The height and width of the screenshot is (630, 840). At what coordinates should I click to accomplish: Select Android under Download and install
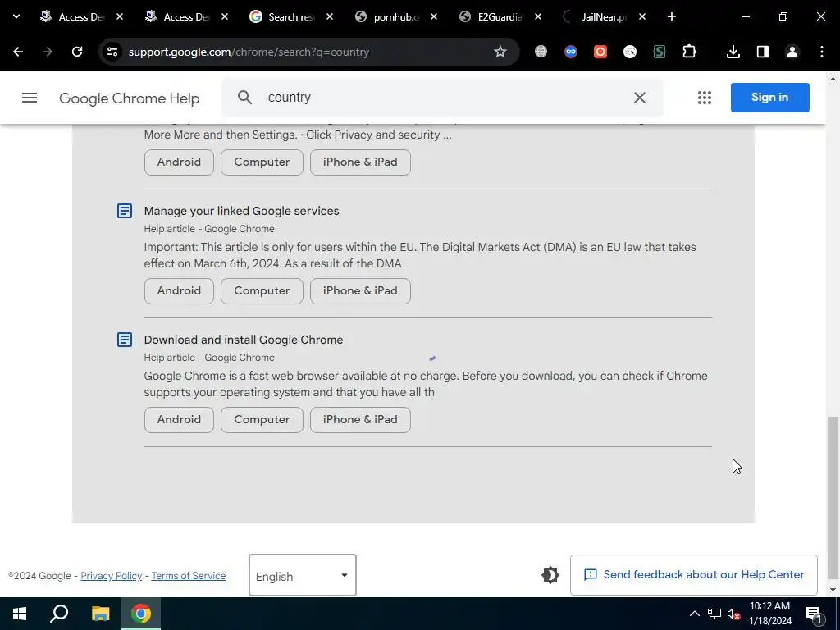179,419
